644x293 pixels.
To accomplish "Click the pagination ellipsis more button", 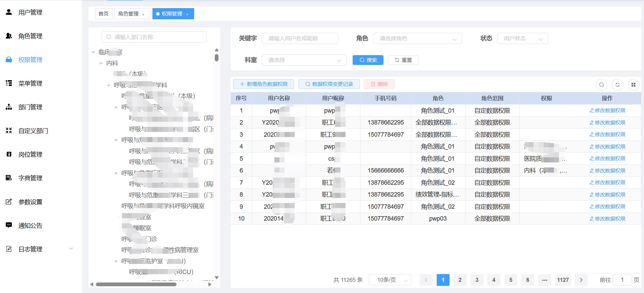I will [x=544, y=280].
